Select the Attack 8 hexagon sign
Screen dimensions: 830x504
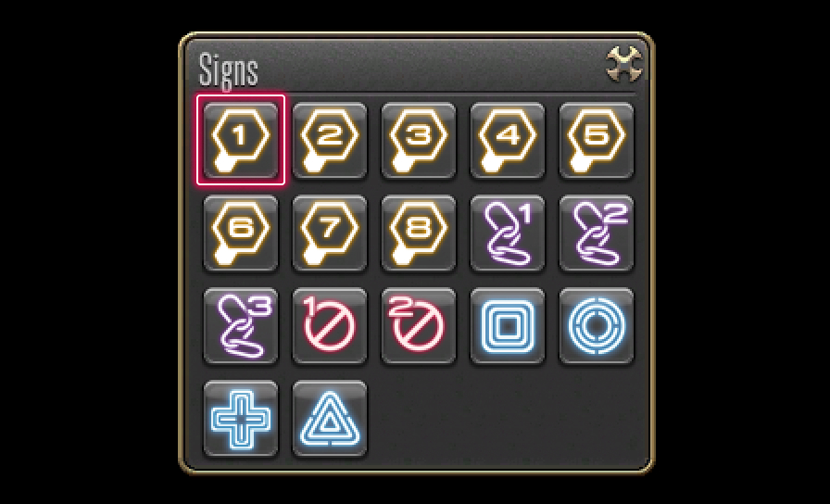[419, 233]
